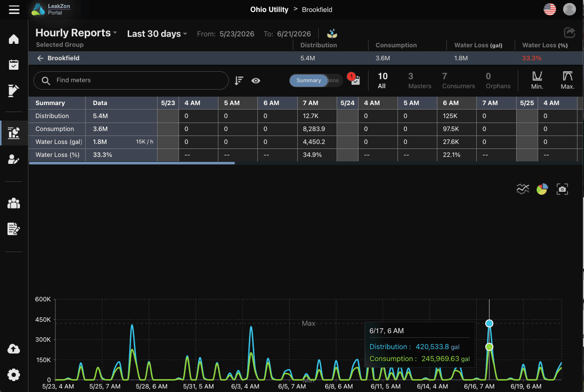
Task: Open the user profile avatar
Action: click(x=570, y=9)
